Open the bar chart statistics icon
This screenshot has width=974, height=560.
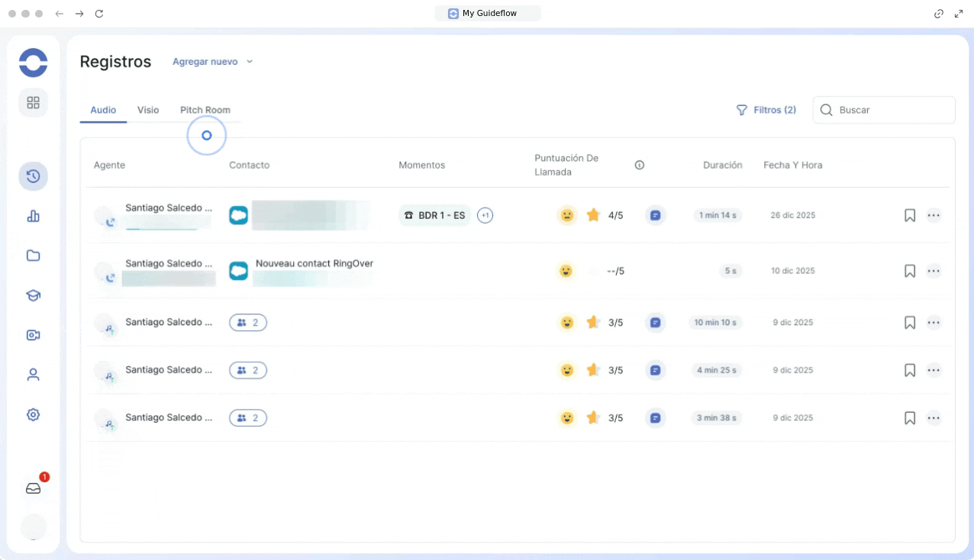[33, 216]
